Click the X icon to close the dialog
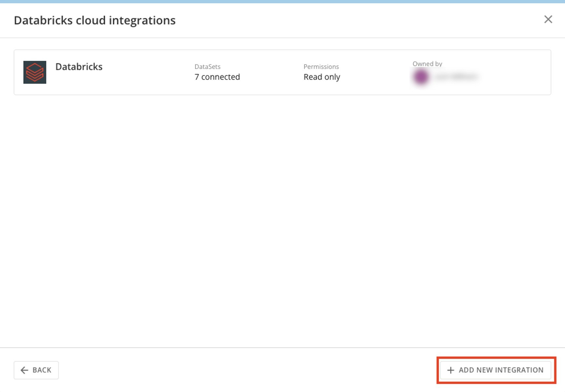 548,20
